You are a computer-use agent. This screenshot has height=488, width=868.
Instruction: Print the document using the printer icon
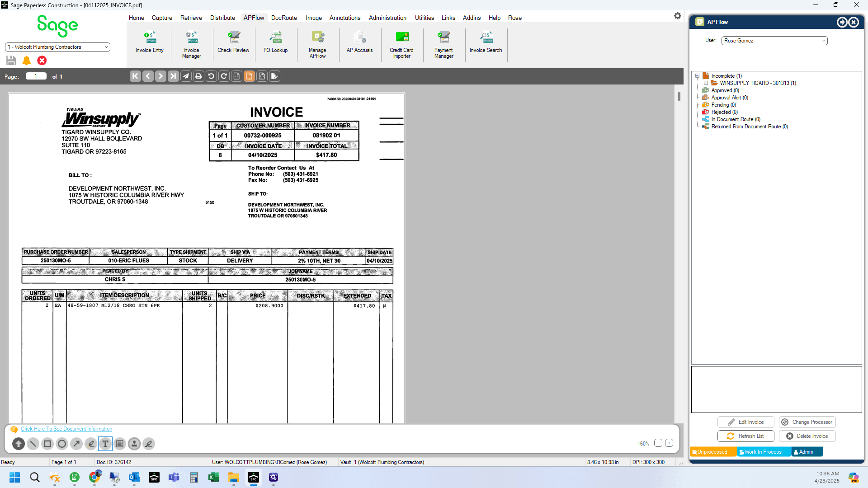[198, 76]
